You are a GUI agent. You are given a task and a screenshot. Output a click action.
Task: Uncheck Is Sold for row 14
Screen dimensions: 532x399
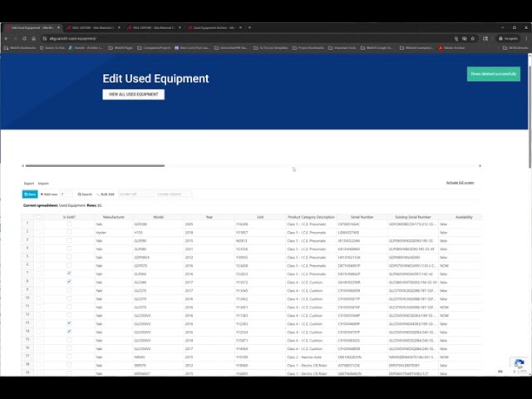tap(69, 332)
